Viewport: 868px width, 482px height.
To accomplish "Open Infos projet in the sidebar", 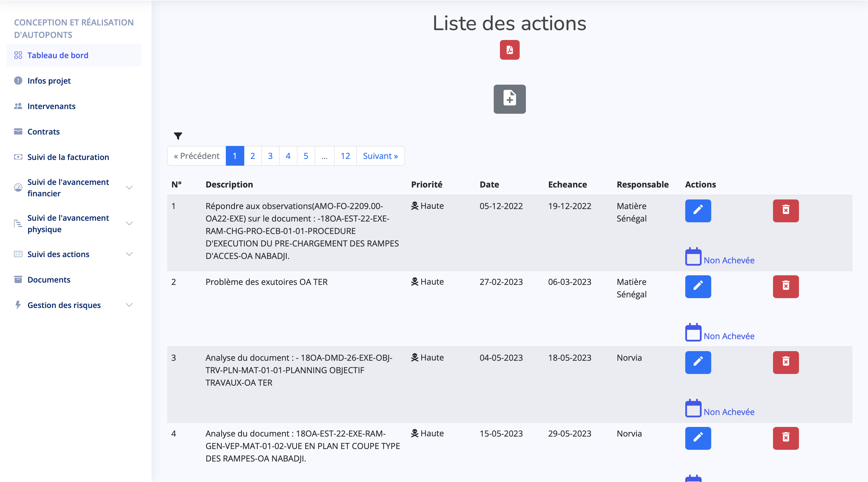I will click(x=73, y=81).
